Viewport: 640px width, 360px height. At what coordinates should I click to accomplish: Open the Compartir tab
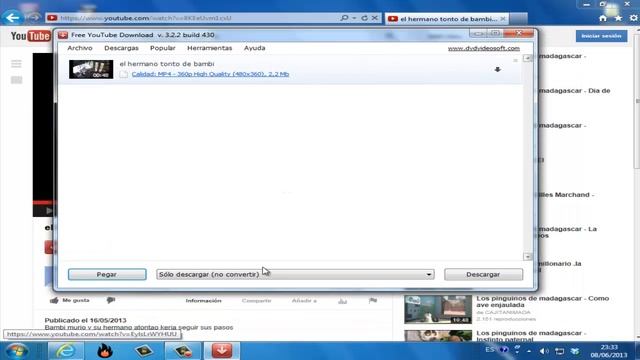[x=256, y=301]
